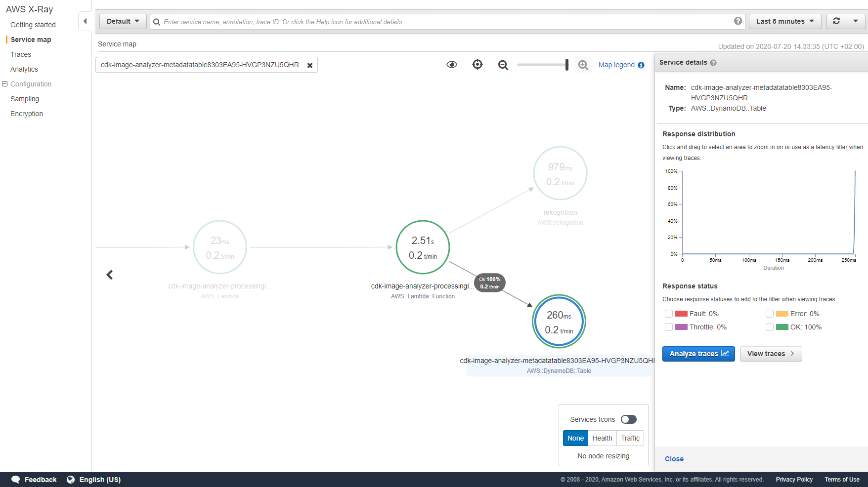Zoom out with the minus magnifier icon

(x=503, y=65)
